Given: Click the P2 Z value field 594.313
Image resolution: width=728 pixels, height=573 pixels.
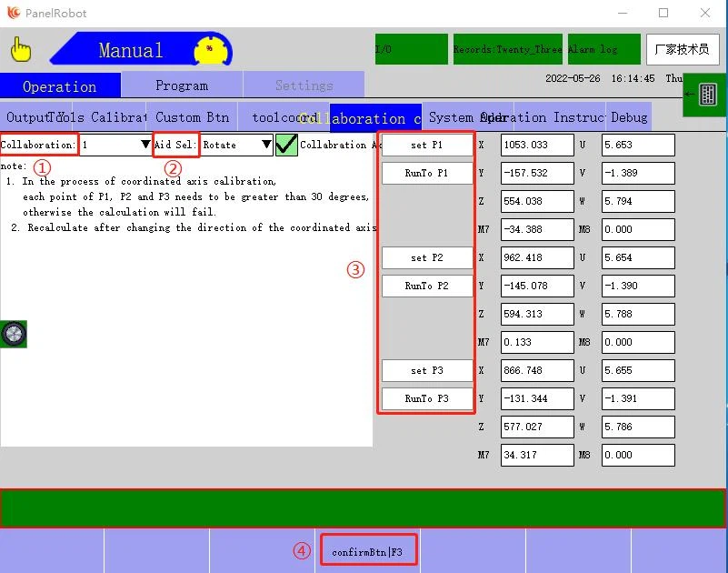Looking at the screenshot, I should [537, 314].
